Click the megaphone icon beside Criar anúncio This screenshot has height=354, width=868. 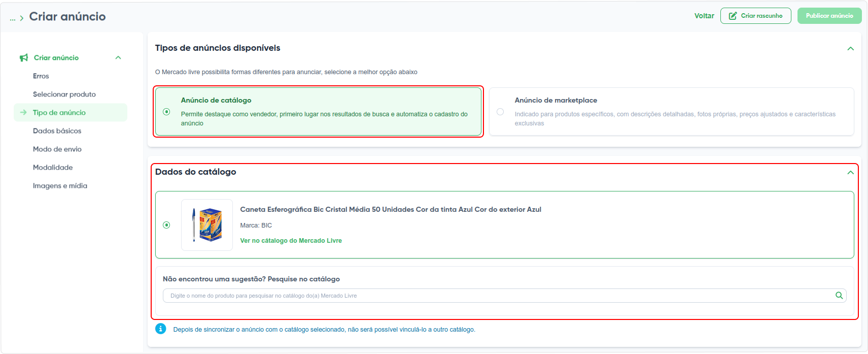click(24, 58)
